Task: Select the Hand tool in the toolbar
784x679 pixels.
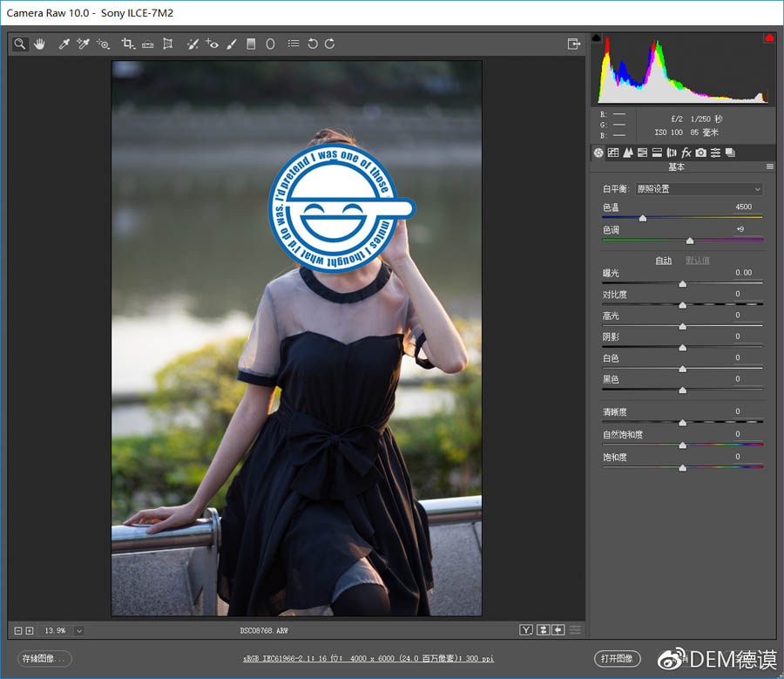Action: [x=39, y=44]
